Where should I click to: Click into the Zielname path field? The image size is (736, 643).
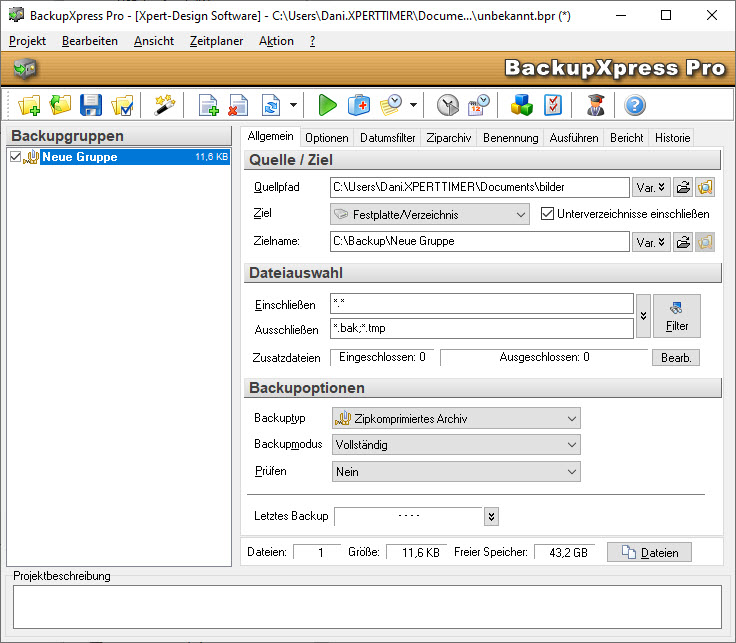(480, 241)
